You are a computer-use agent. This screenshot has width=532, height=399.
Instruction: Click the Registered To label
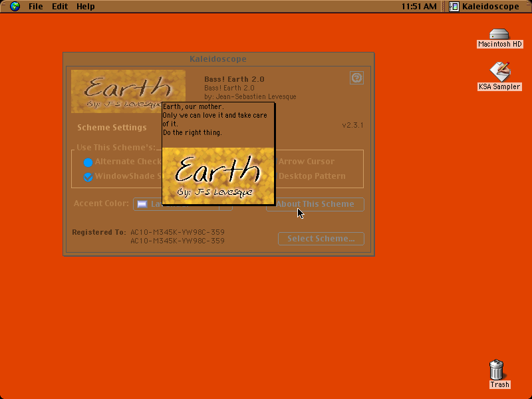point(98,232)
